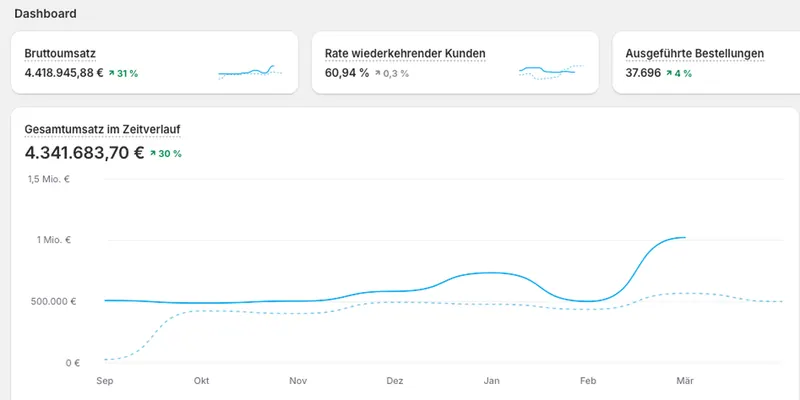Click the solid line hump at Jan
The width and height of the screenshot is (800, 400).
[x=489, y=273]
